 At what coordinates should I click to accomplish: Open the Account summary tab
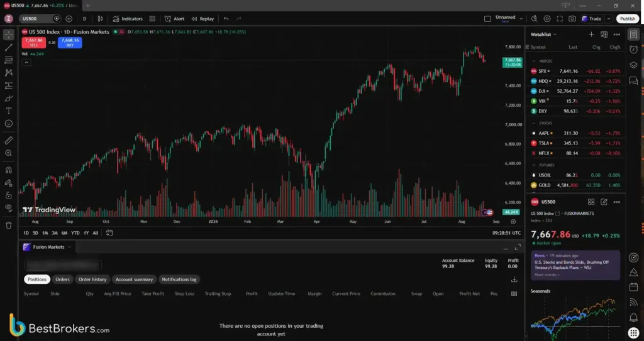pos(134,279)
